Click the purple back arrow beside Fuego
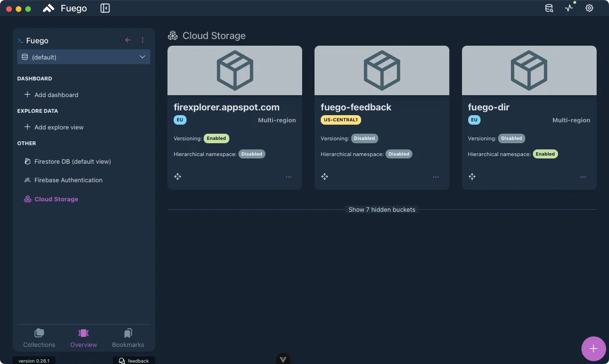The width and height of the screenshot is (609, 364). click(128, 40)
